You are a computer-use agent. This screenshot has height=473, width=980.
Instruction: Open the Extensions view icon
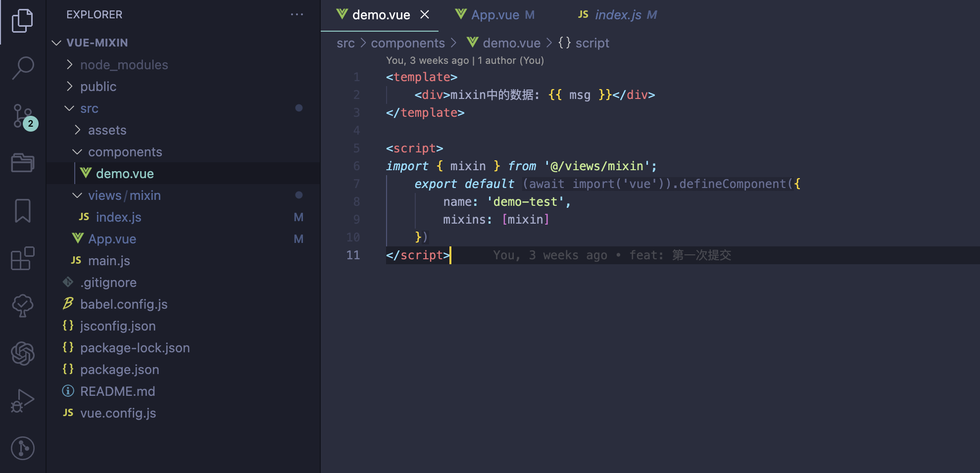pyautogui.click(x=22, y=258)
